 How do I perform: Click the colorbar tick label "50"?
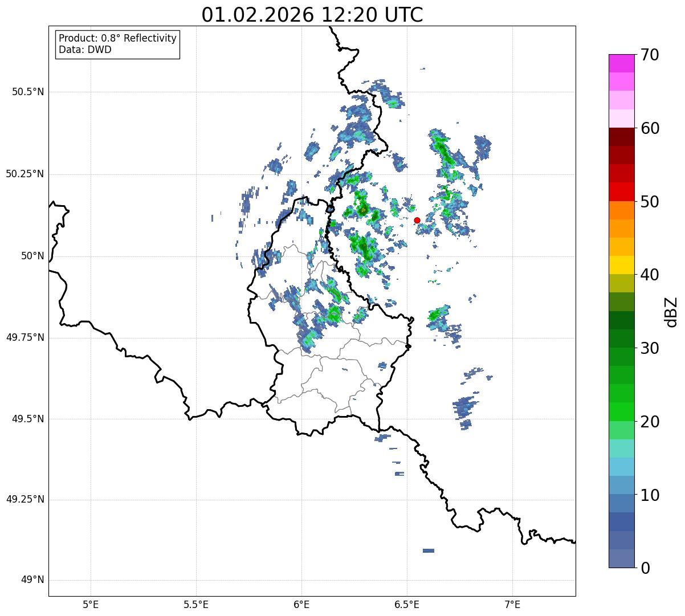(650, 202)
